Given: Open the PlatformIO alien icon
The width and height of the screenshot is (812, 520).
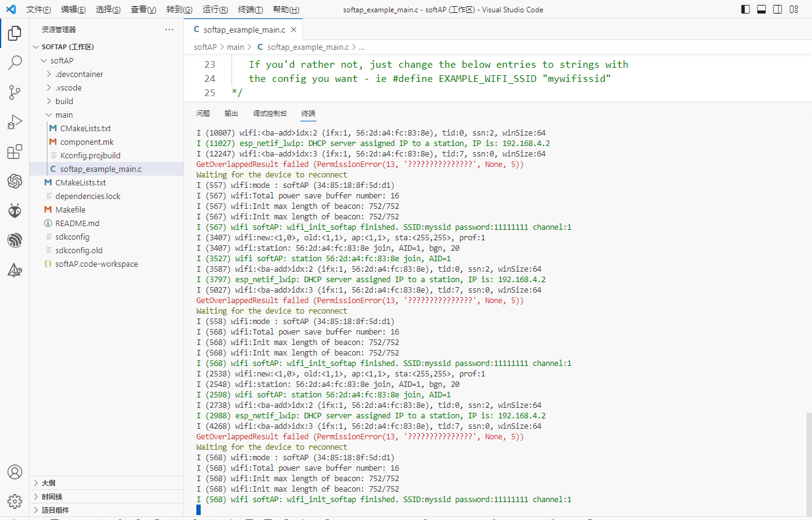Looking at the screenshot, I should coord(15,211).
